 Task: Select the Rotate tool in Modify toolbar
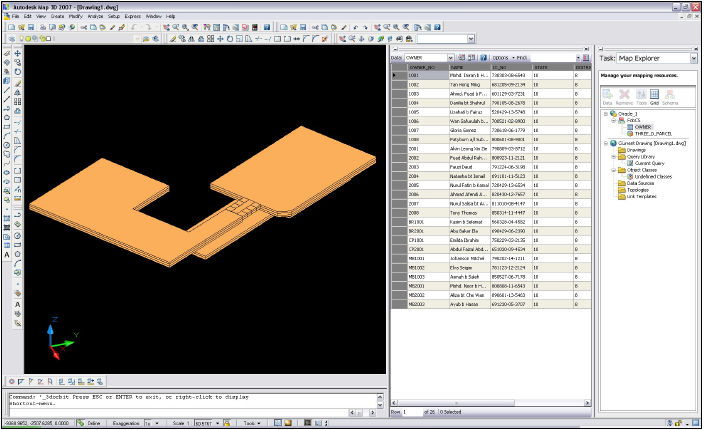click(229, 39)
